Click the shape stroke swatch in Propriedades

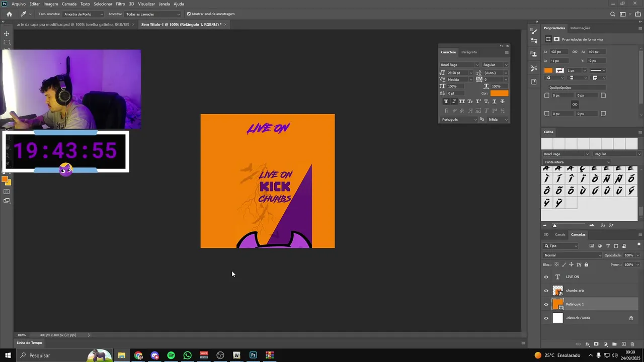559,70
